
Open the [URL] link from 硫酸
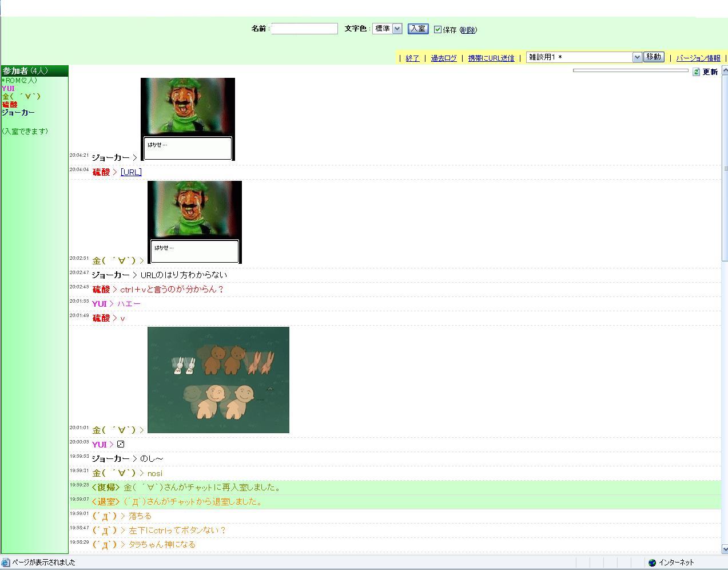pyautogui.click(x=131, y=172)
